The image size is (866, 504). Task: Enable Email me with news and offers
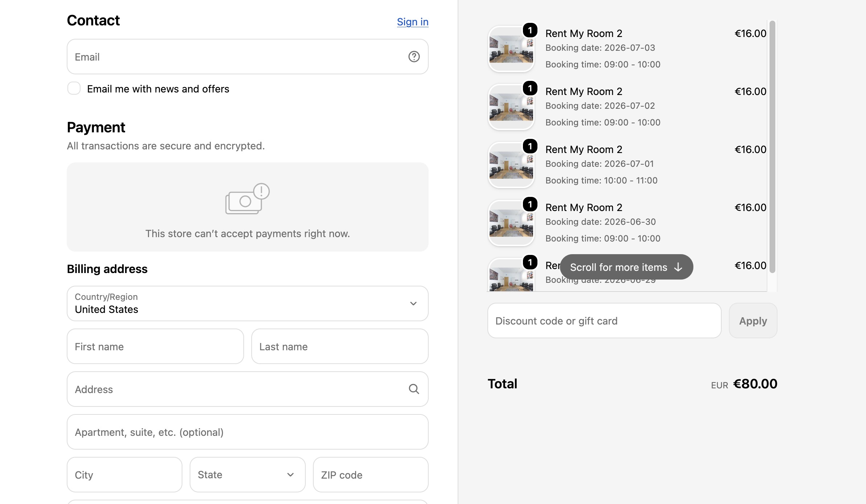point(74,88)
